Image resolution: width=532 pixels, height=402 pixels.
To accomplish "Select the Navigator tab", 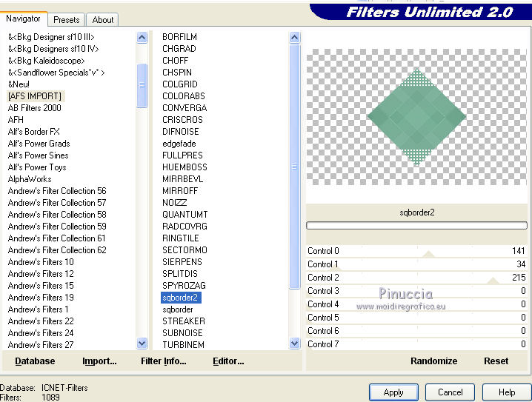I will click(23, 19).
